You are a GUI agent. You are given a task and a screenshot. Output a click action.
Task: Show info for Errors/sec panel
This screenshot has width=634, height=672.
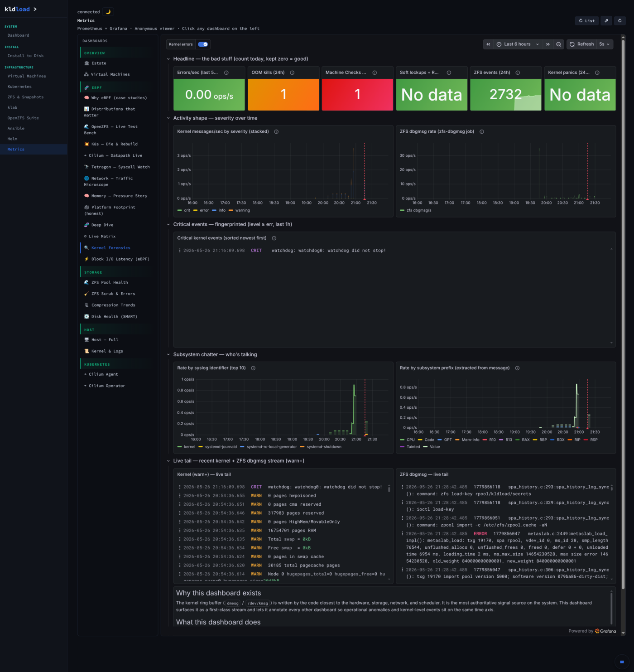(x=226, y=73)
